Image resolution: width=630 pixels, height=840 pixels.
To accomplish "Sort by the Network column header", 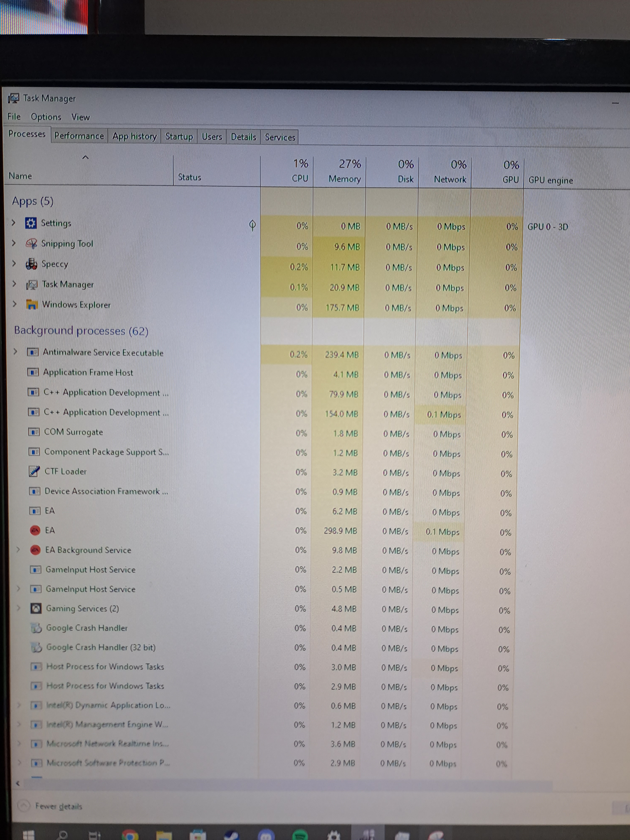I will click(445, 172).
